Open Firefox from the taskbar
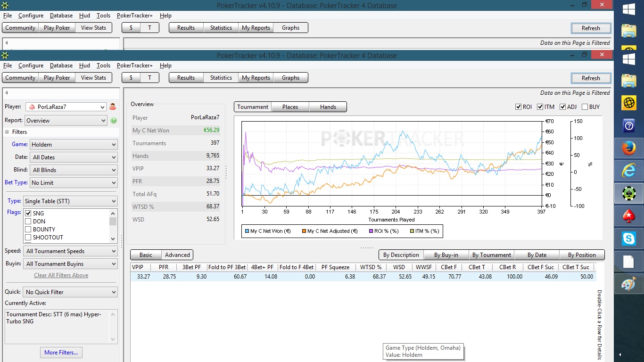The image size is (644, 362). coord(629,148)
